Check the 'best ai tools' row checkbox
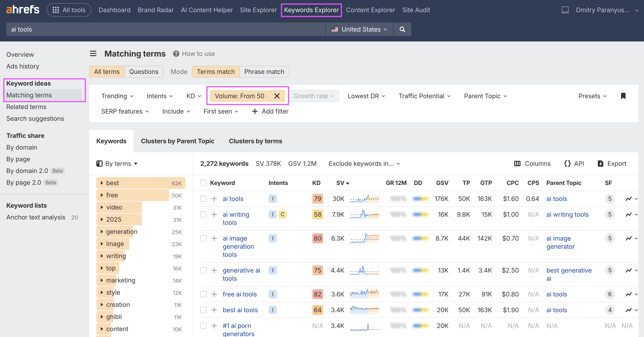 203,310
